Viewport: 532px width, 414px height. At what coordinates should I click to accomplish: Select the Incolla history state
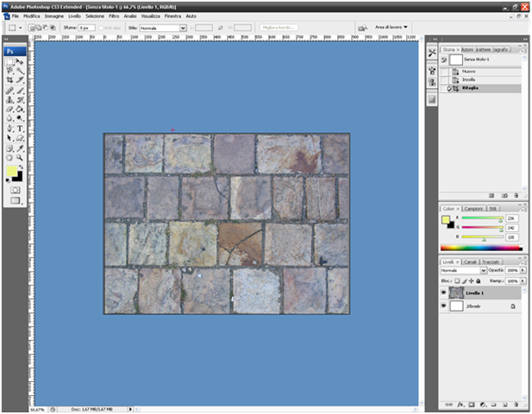click(x=468, y=79)
